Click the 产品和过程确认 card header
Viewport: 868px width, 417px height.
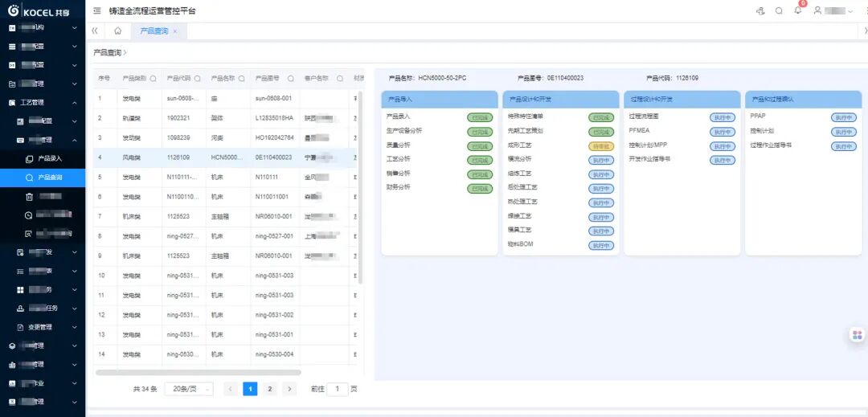click(x=803, y=99)
